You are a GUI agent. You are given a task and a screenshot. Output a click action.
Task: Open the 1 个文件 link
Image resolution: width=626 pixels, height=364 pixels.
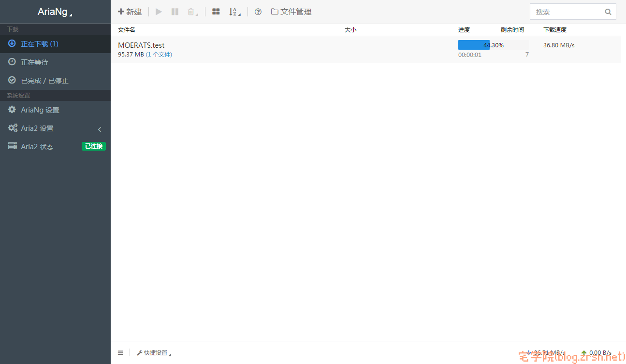[x=159, y=55]
